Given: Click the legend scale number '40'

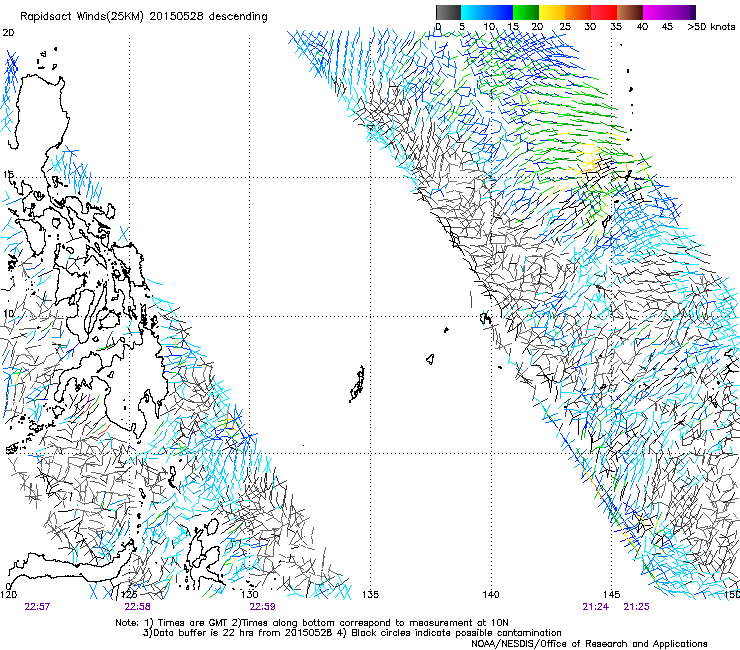Looking at the screenshot, I should [642, 26].
